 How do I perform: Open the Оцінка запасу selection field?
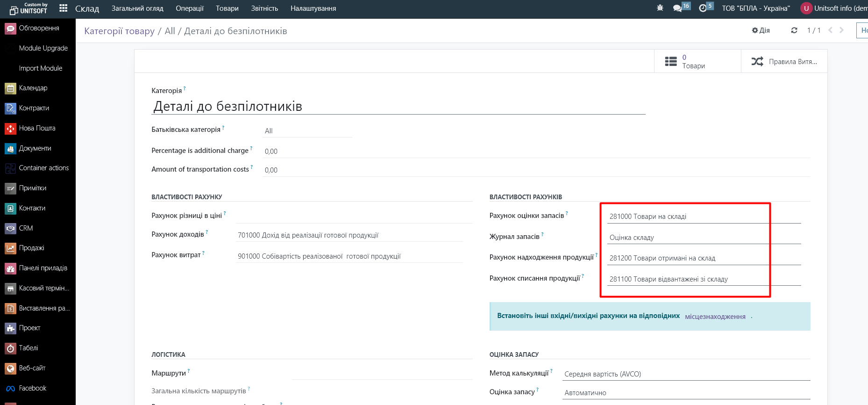[686, 393]
